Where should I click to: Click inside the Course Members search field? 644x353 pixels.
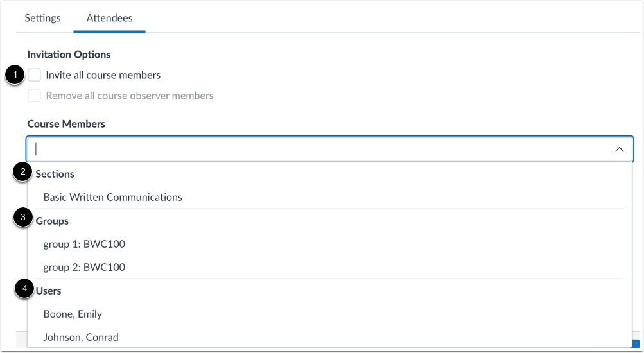[321, 149]
